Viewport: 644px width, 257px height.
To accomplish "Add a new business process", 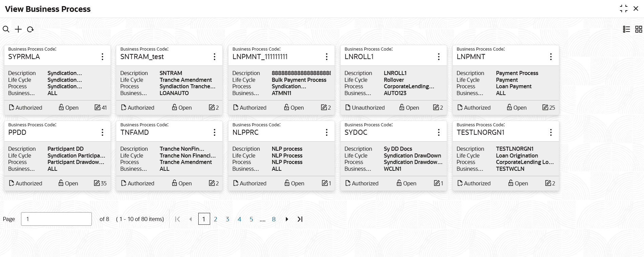I will click(18, 29).
